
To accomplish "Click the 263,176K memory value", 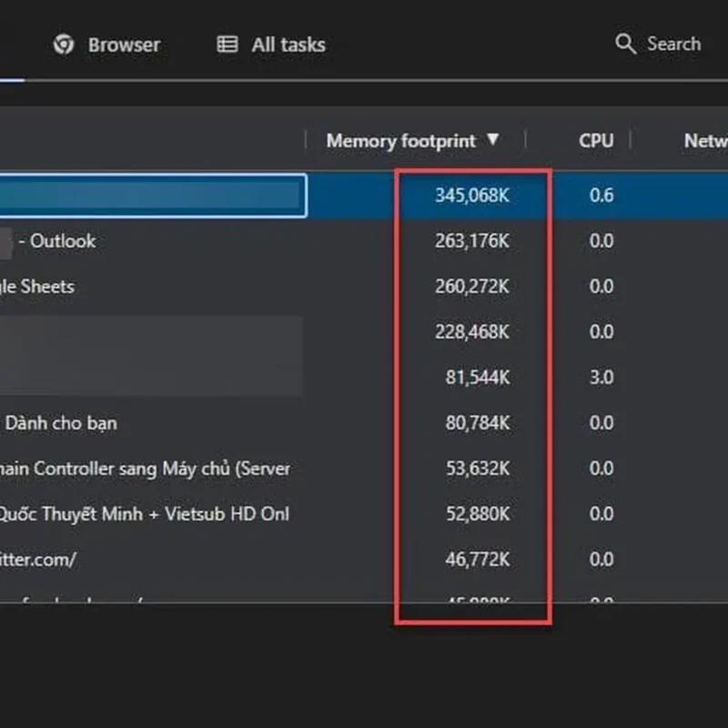I will (x=472, y=241).
